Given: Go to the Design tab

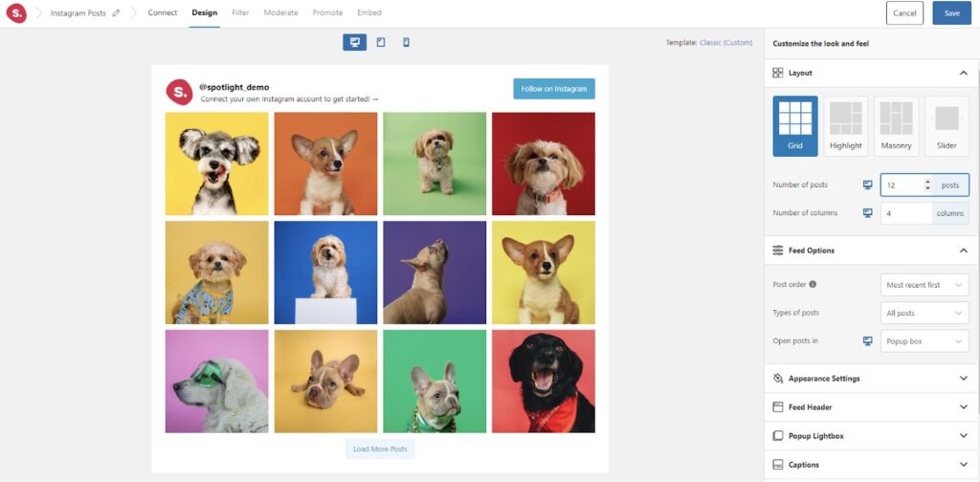Looking at the screenshot, I should [205, 12].
